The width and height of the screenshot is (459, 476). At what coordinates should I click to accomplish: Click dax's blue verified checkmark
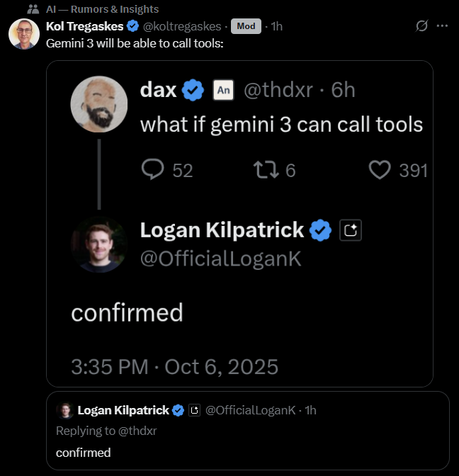pyautogui.click(x=193, y=90)
